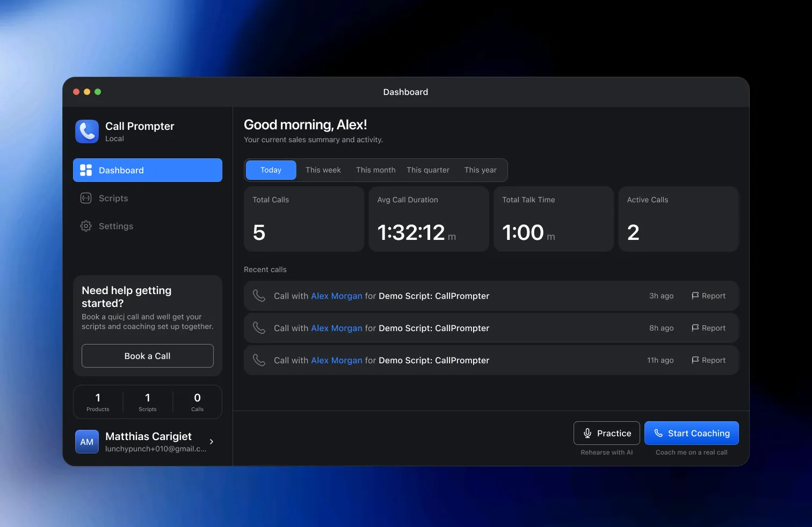Click the Total Talk Time card
The image size is (812, 527).
coord(554,219)
